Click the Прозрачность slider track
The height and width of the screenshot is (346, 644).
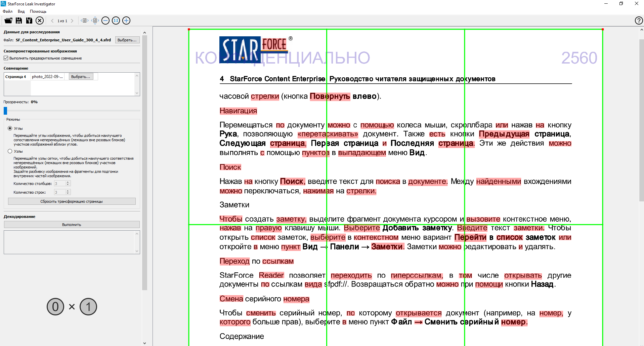coord(72,111)
